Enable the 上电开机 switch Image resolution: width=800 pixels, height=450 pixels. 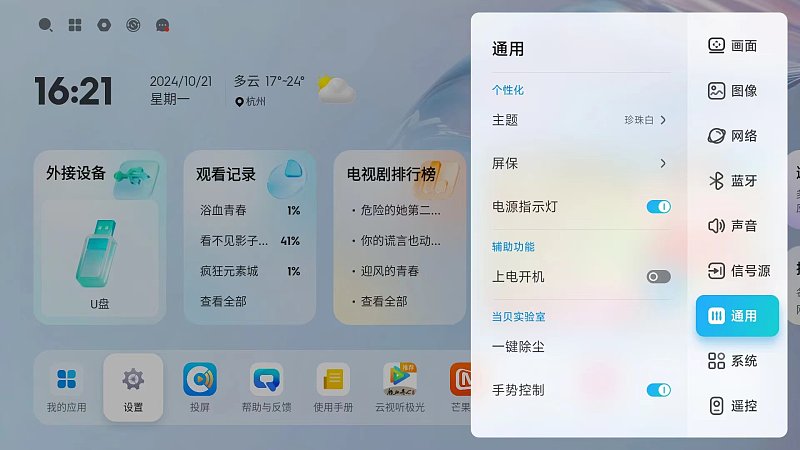coord(659,277)
